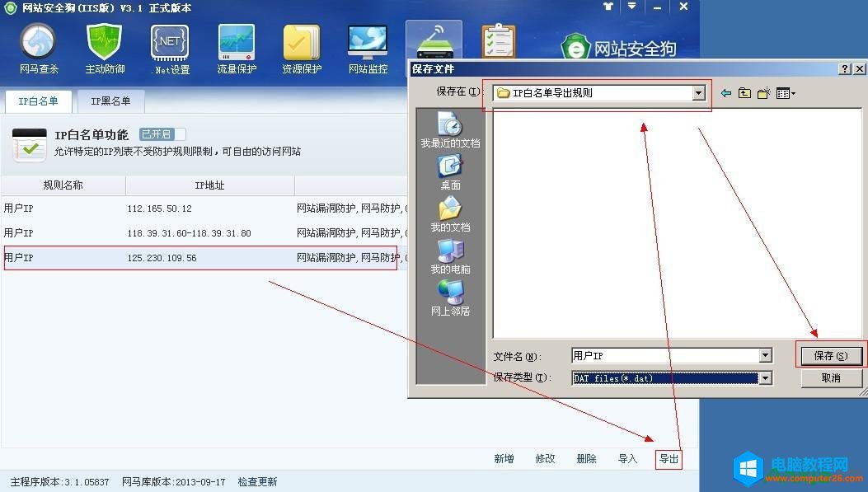The width and height of the screenshot is (868, 492).
Task: Sort by the IP地址 column header
Action: click(210, 185)
